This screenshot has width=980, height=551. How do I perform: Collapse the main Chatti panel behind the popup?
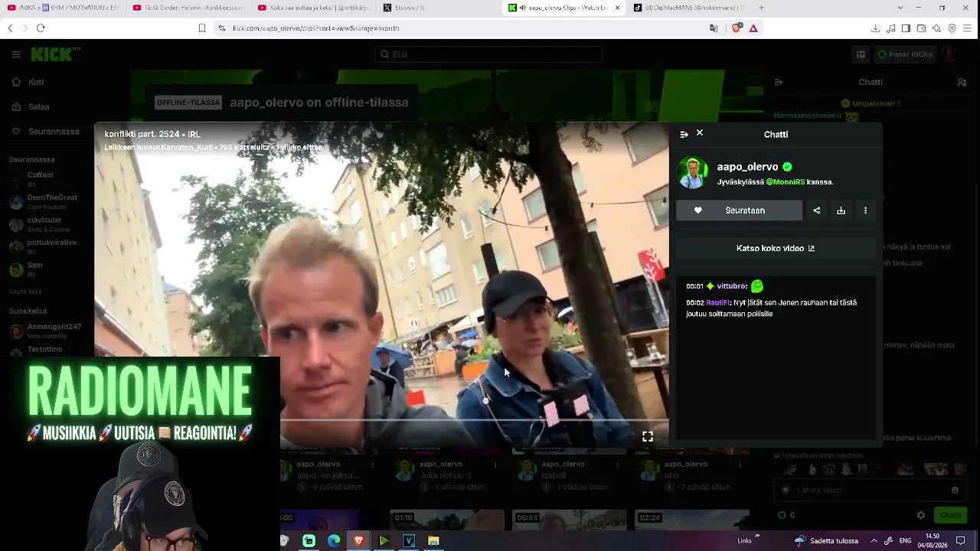click(778, 82)
